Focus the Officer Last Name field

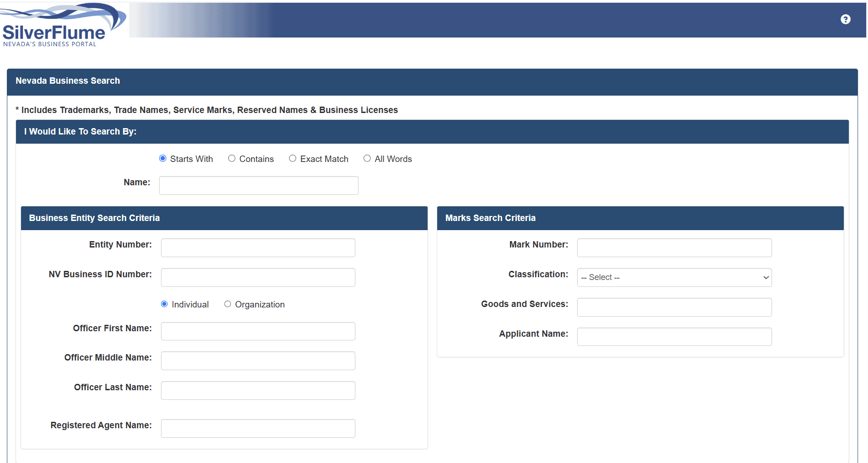point(258,390)
